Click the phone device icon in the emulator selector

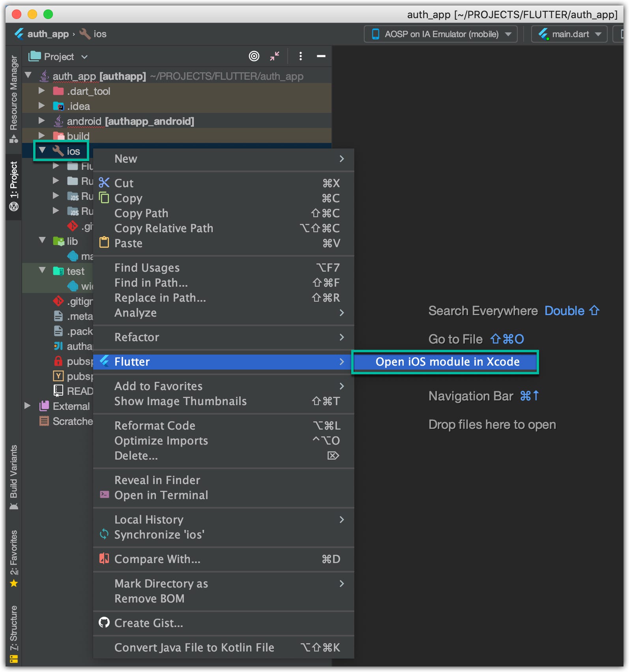tap(376, 34)
